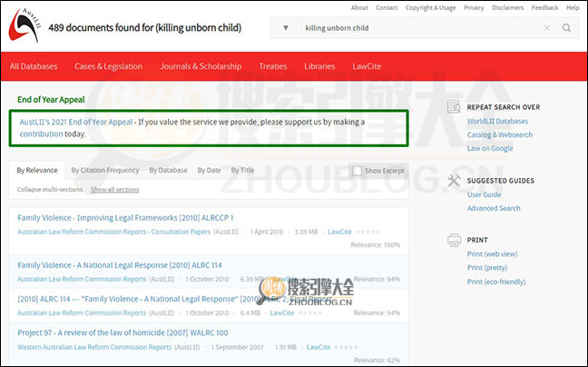Expand results with Show all sections

(x=115, y=190)
